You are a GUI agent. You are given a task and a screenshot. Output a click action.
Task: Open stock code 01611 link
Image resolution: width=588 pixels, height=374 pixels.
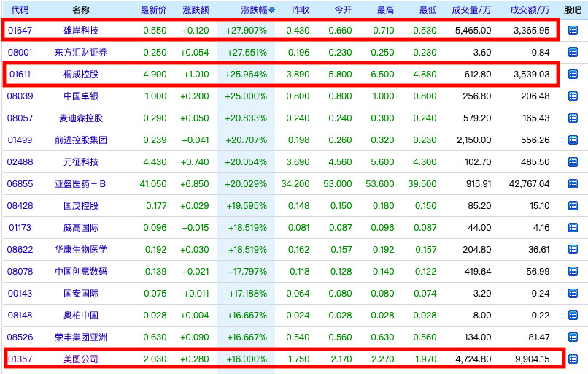tap(20, 74)
